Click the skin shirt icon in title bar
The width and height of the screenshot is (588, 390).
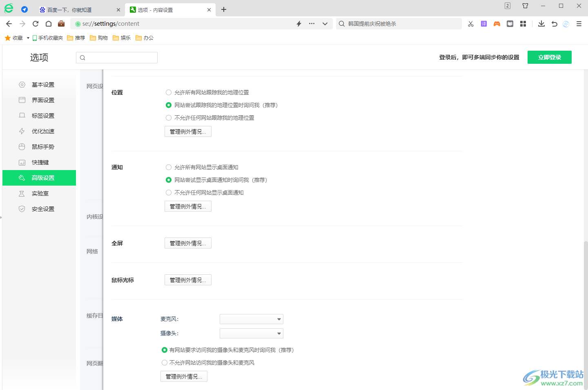526,6
